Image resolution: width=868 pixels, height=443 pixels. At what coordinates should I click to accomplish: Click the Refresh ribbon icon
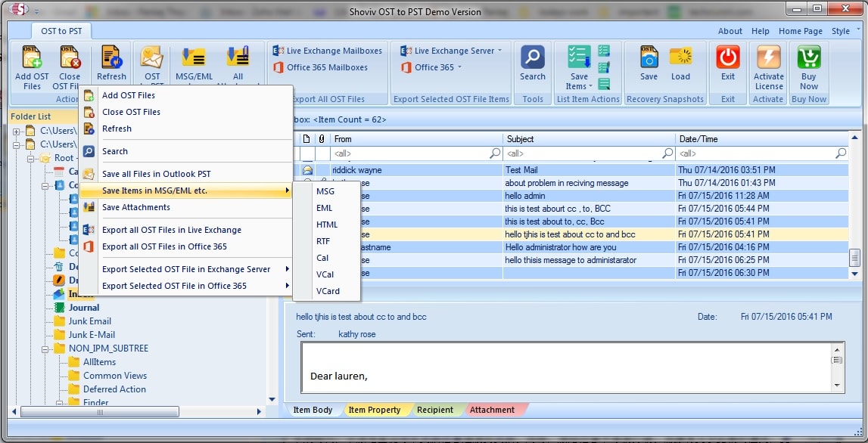pos(111,57)
